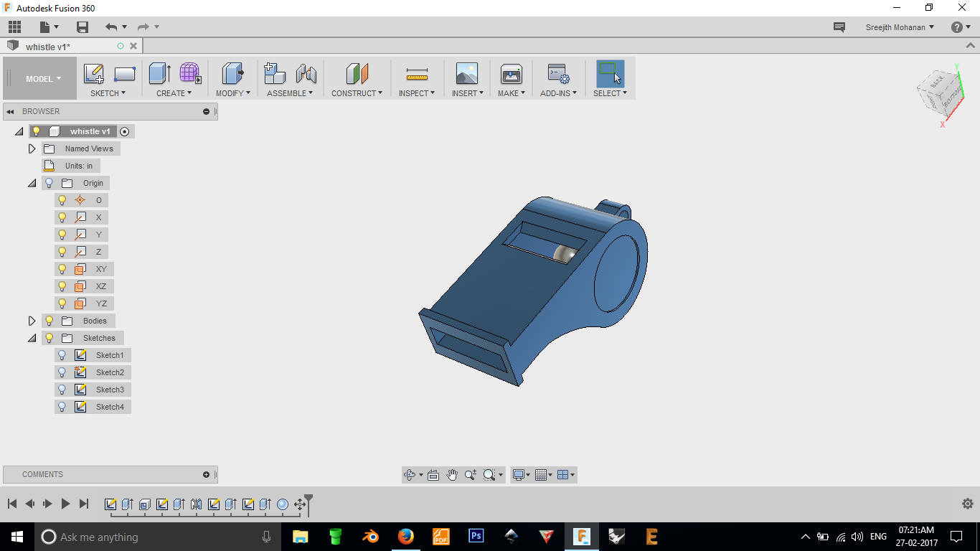This screenshot has width=980, height=551.
Task: Select the Pan hand tool
Action: [452, 475]
